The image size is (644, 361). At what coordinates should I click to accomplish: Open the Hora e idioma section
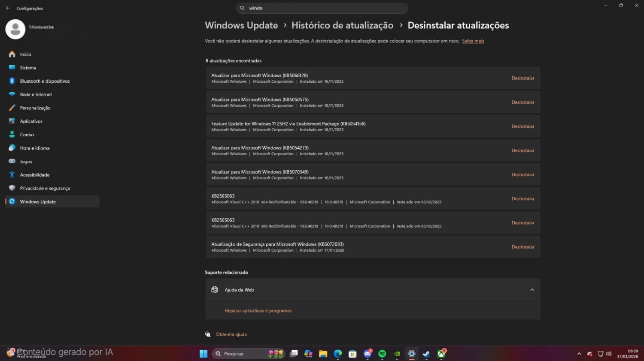[x=34, y=147]
